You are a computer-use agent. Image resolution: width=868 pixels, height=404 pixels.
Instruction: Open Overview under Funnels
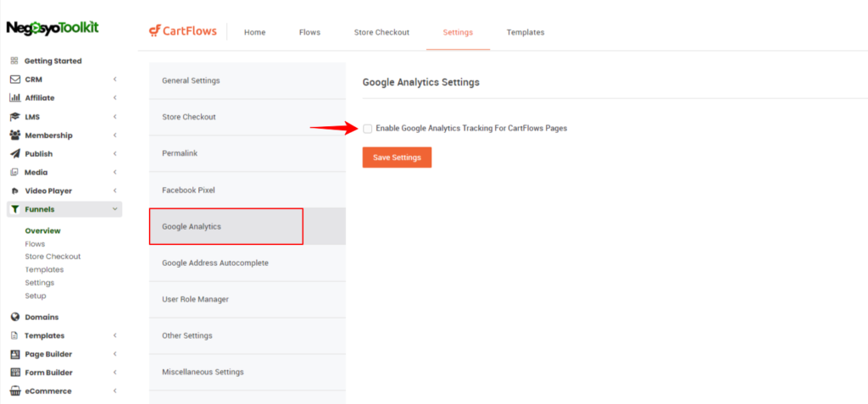(x=42, y=230)
